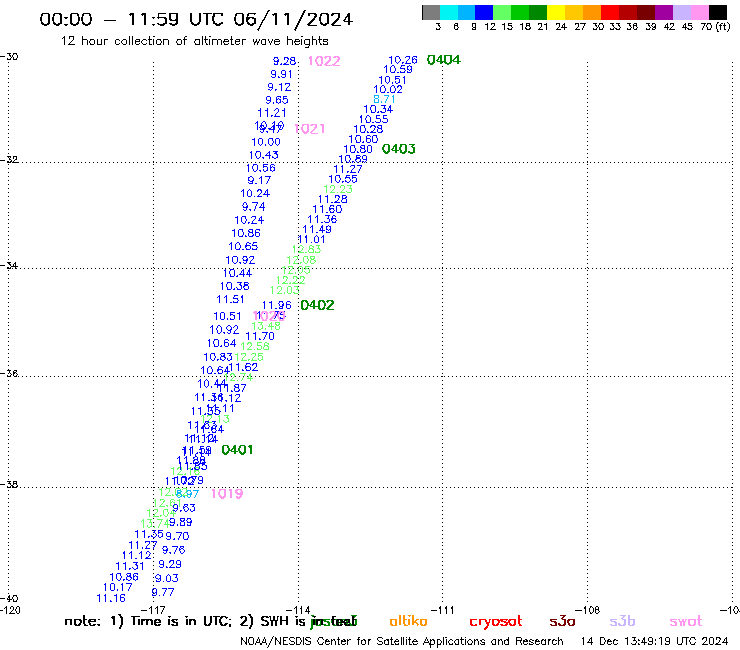Select the green time label 0401

pyautogui.click(x=237, y=450)
